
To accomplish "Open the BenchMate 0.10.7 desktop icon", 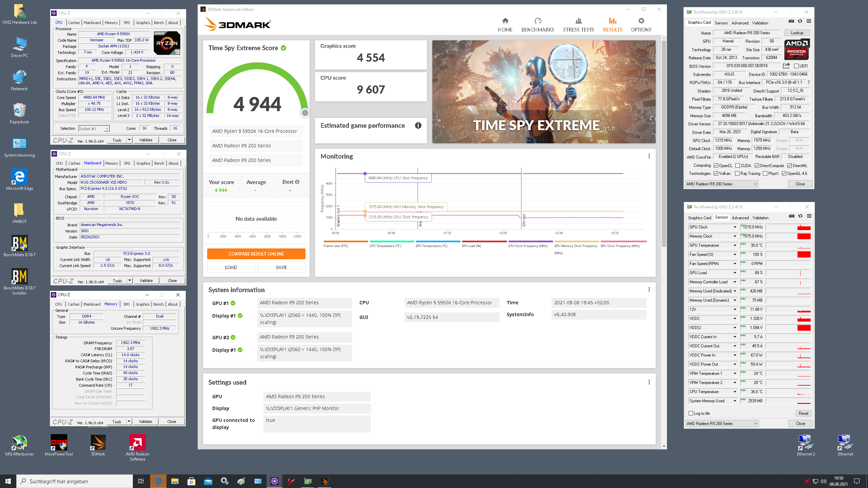I will [x=19, y=246].
